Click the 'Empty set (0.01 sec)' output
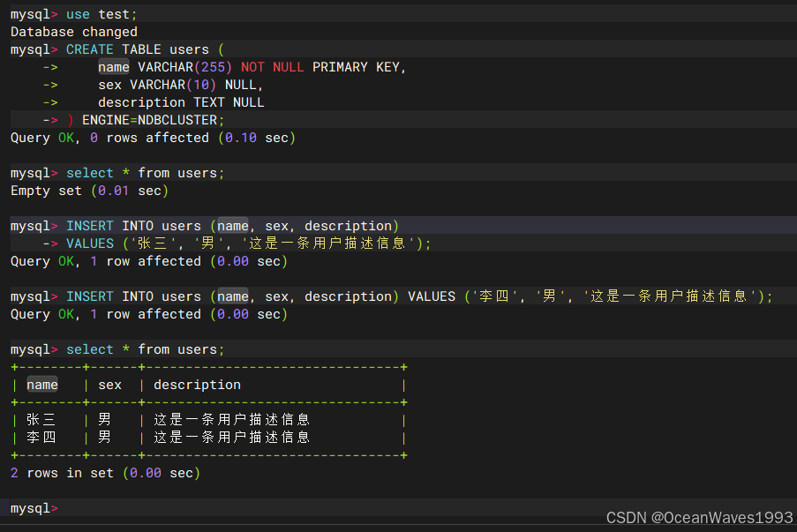797x532 pixels. (x=89, y=191)
